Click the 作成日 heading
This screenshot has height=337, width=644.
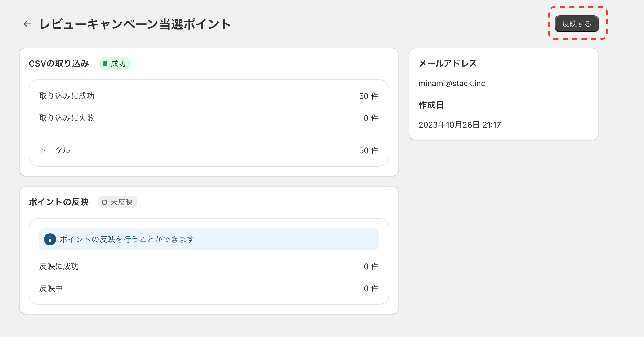(x=431, y=105)
